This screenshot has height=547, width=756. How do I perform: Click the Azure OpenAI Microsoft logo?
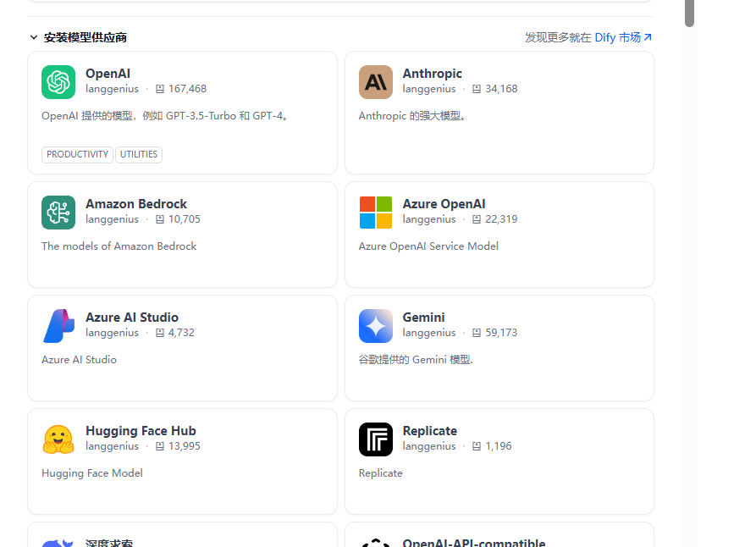point(376,213)
